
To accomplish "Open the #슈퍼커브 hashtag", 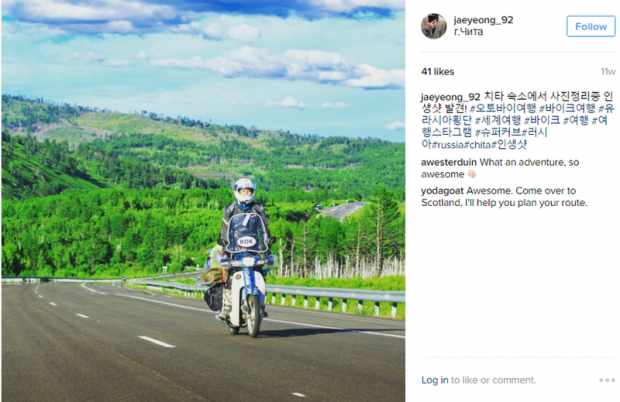I will (498, 132).
